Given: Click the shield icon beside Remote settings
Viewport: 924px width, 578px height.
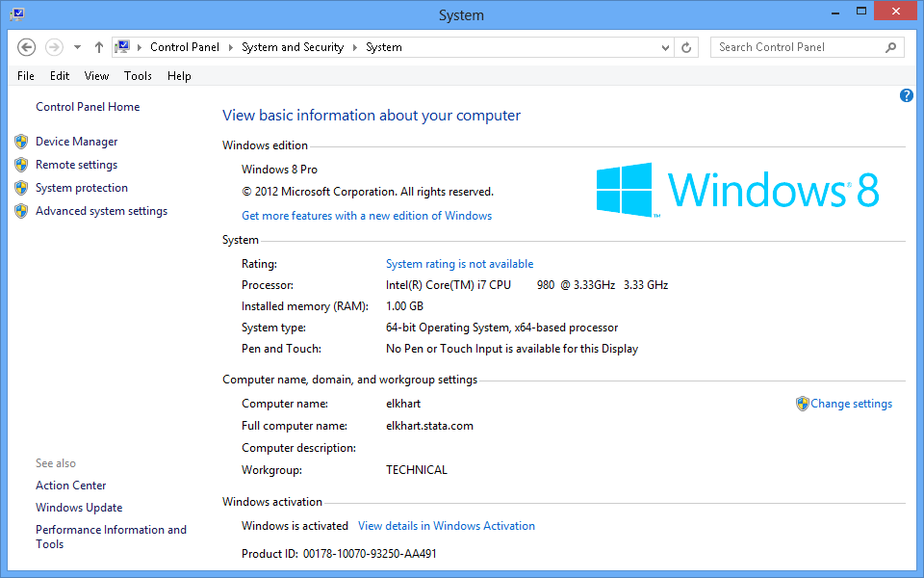Looking at the screenshot, I should [x=21, y=165].
